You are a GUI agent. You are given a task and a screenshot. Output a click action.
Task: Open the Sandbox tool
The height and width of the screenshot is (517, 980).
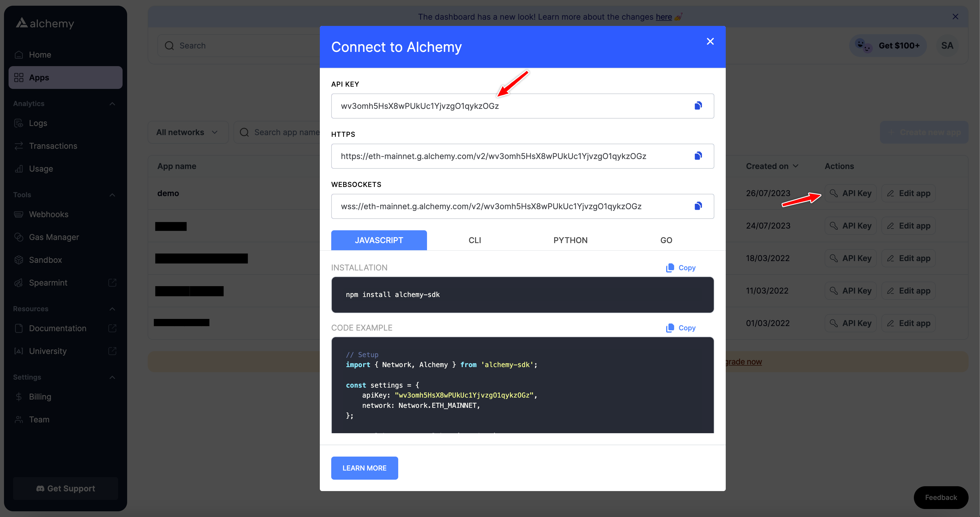pyautogui.click(x=45, y=260)
